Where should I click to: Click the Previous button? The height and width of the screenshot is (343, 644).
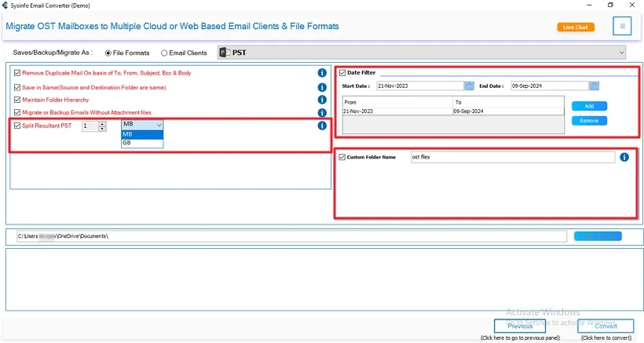520,327
